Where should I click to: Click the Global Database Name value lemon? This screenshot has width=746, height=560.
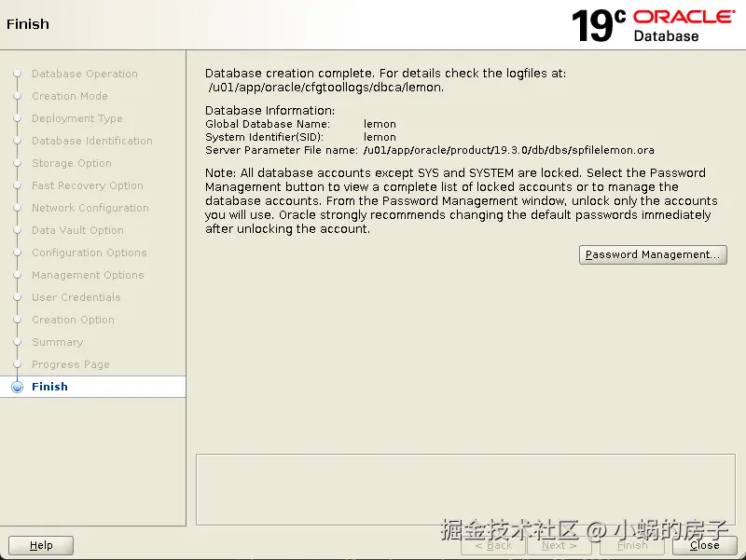point(380,124)
